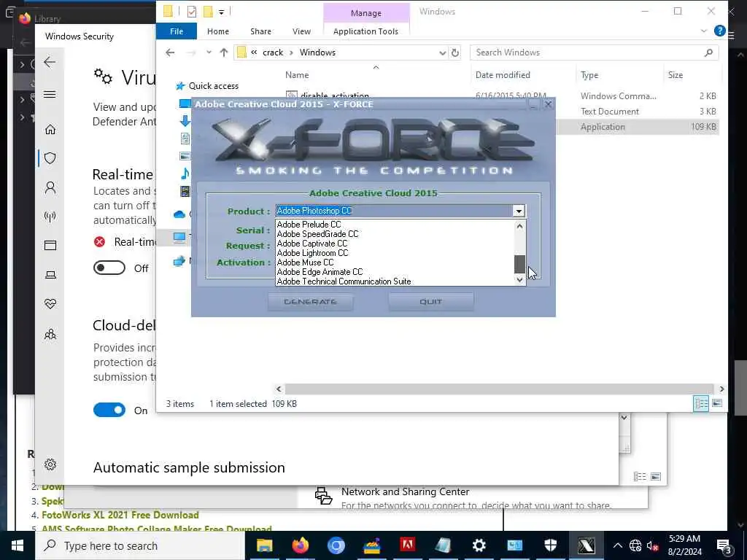
Task: Expand the Explorer ribbon chevron
Action: pos(704,31)
